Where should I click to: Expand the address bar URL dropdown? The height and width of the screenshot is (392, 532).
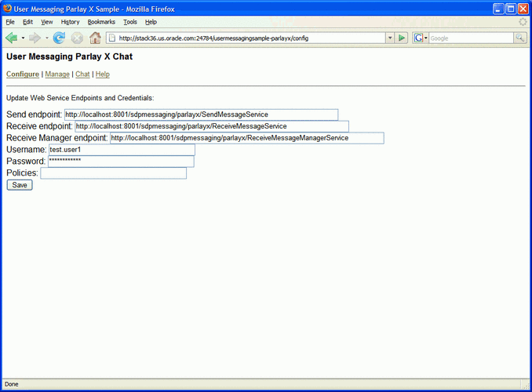click(390, 38)
